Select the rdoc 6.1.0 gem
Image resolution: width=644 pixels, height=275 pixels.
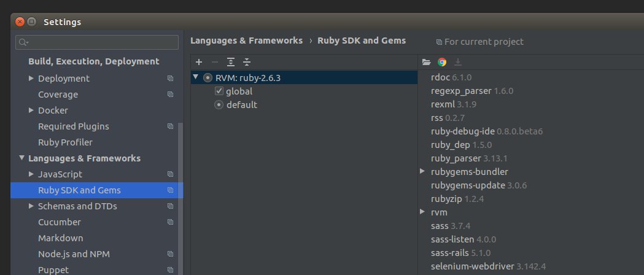(451, 77)
